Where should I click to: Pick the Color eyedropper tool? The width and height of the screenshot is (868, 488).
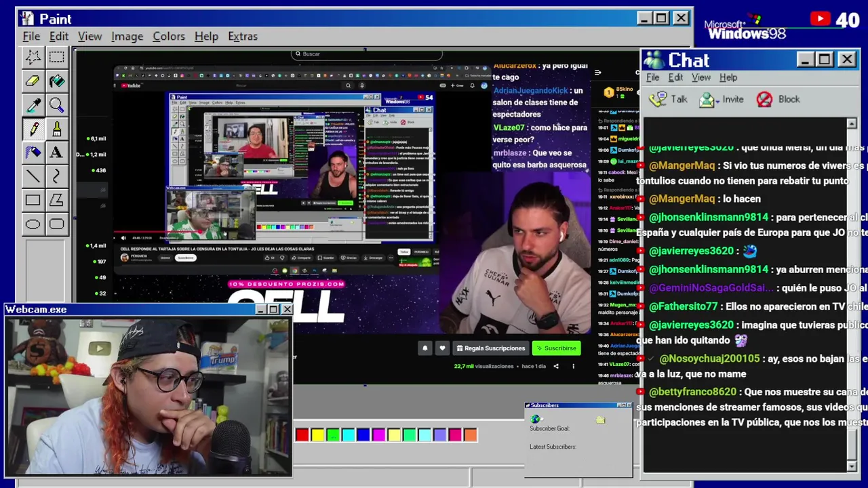click(33, 104)
